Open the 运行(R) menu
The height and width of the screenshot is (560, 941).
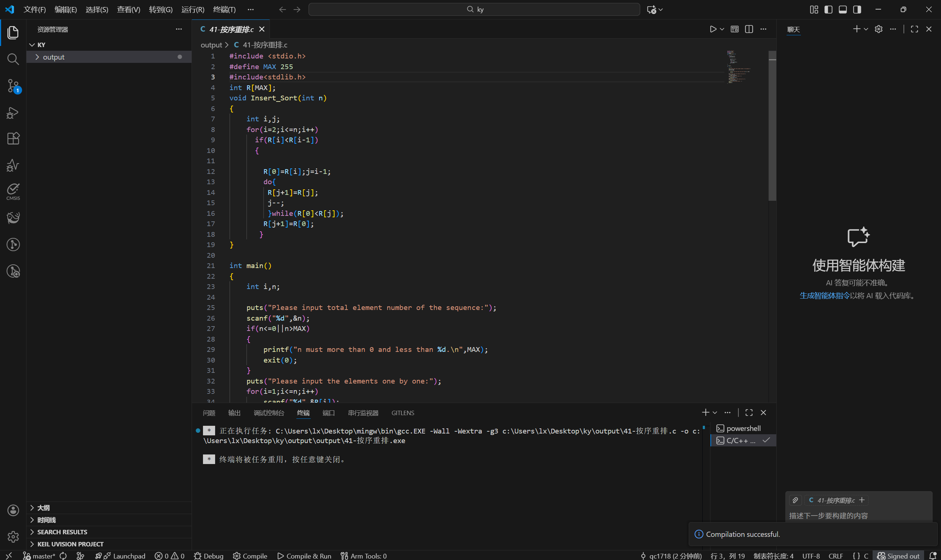click(x=192, y=10)
